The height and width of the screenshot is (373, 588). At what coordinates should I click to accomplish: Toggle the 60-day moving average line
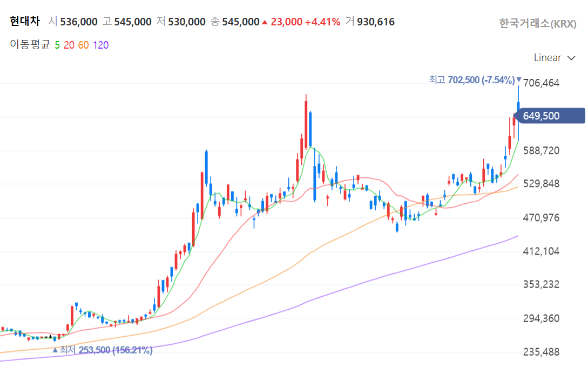click(83, 45)
